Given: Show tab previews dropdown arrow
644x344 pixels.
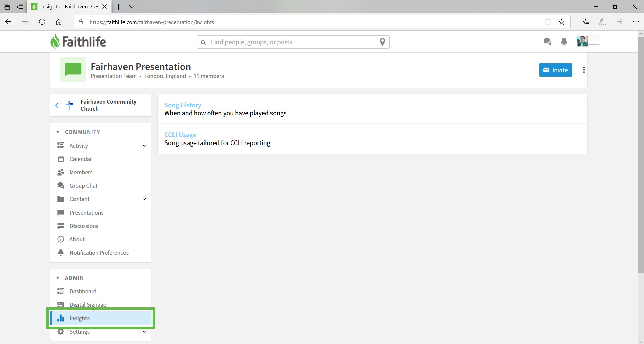Looking at the screenshot, I should pyautogui.click(x=132, y=7).
